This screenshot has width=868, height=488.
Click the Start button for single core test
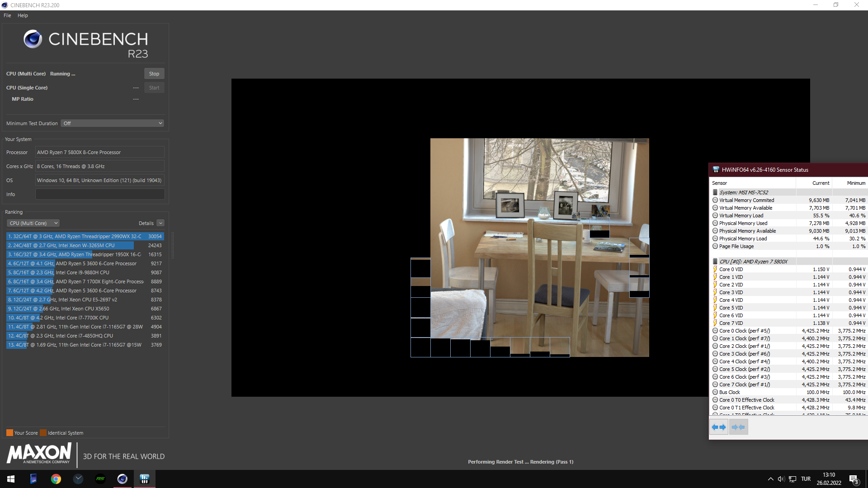pos(154,88)
